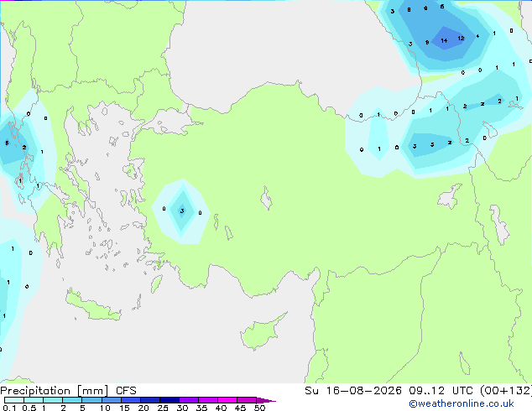The height and width of the screenshot is (411, 532).
Task: Select the 30–35 mm legend swatch
Action: point(188,400)
